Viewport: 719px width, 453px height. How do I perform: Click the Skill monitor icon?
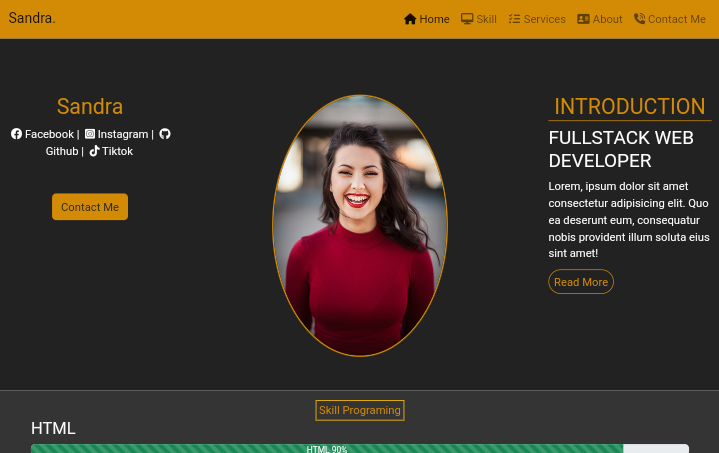(467, 19)
